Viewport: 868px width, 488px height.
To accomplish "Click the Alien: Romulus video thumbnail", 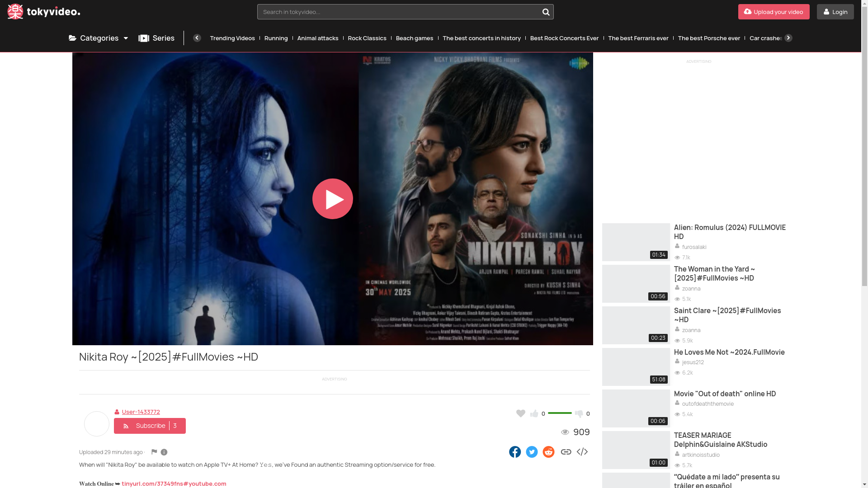I will pyautogui.click(x=636, y=242).
